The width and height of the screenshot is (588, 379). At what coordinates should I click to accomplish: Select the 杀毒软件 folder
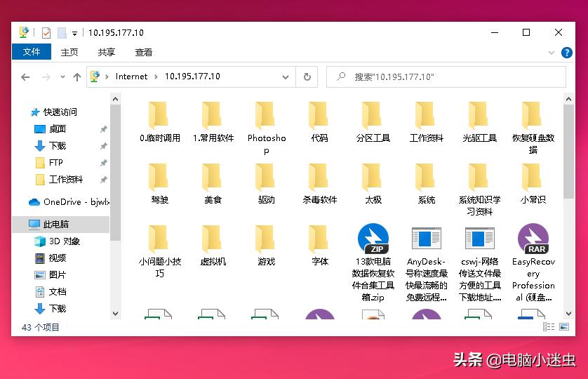(x=319, y=184)
